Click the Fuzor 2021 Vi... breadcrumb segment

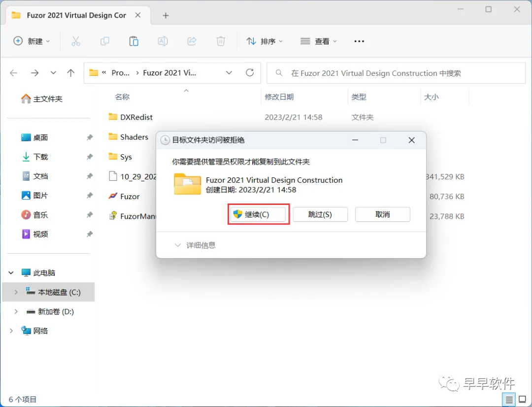[169, 73]
